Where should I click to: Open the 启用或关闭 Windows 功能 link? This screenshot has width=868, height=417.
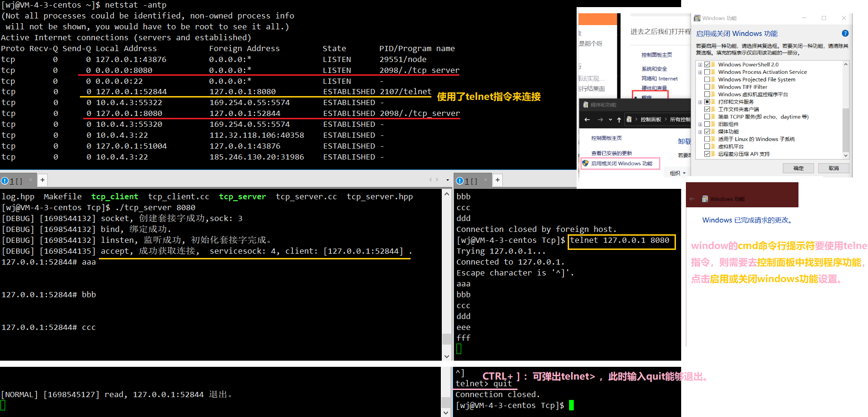pyautogui.click(x=622, y=163)
